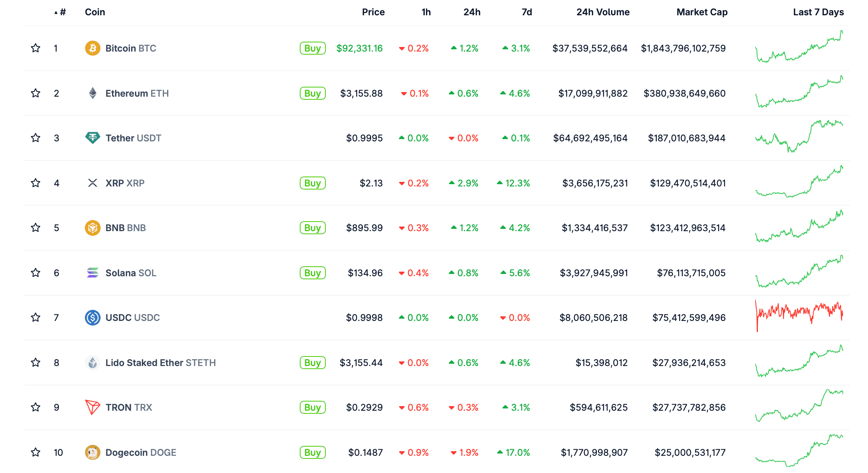Click the Ethereum diamond icon
Viewport: 868px width, 473px height.
pos(93,93)
